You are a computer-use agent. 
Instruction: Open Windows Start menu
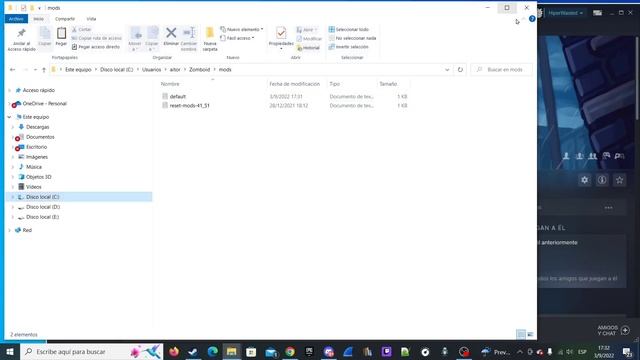[x=10, y=352]
